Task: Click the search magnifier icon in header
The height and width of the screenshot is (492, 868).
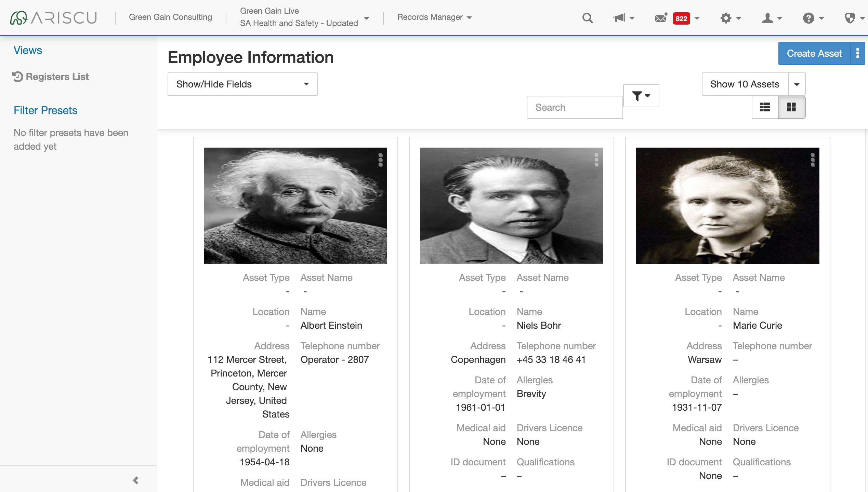Action: pos(587,18)
